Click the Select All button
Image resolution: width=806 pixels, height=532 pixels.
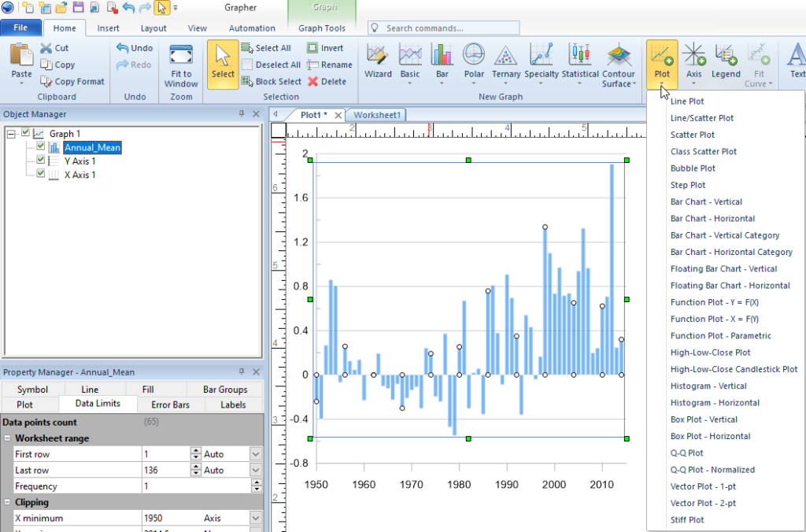tap(266, 48)
